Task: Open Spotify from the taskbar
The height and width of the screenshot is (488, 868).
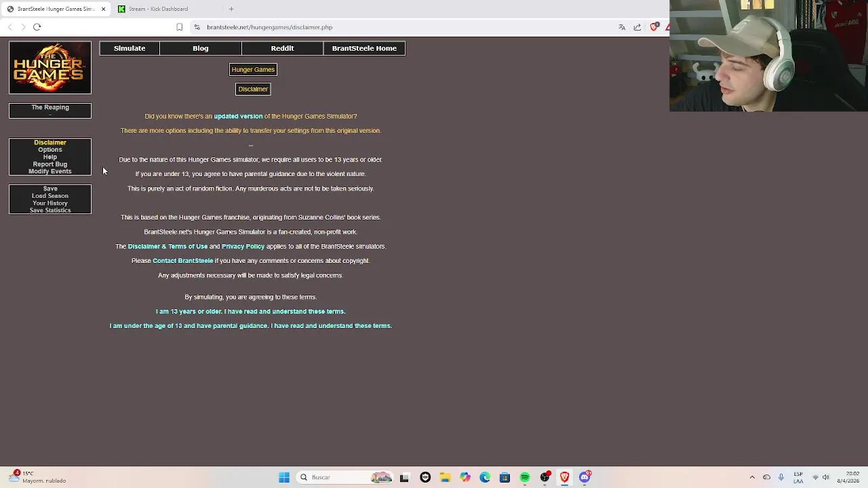Action: tap(525, 477)
